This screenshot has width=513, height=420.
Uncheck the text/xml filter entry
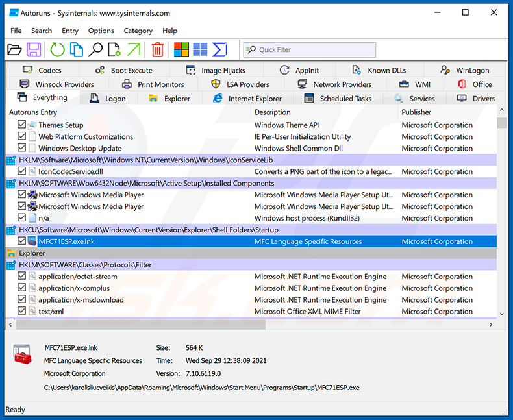tap(21, 311)
